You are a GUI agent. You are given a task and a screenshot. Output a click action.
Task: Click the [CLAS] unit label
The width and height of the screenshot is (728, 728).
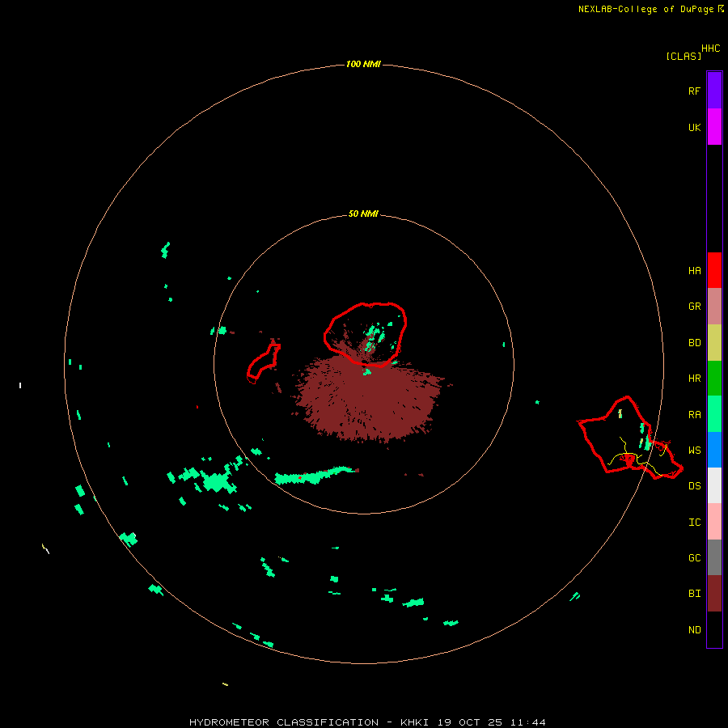684,56
